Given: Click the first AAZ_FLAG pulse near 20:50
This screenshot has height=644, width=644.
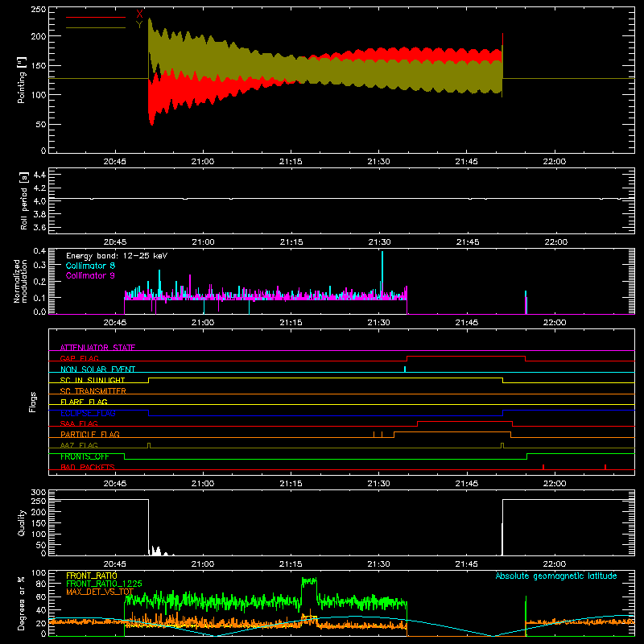Looking at the screenshot, I should 149,445.
